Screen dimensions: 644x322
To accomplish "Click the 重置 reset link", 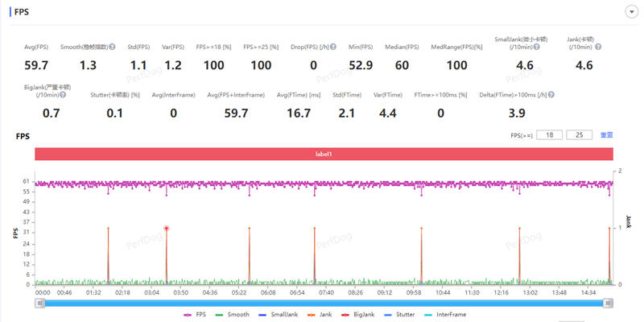I will 607,135.
